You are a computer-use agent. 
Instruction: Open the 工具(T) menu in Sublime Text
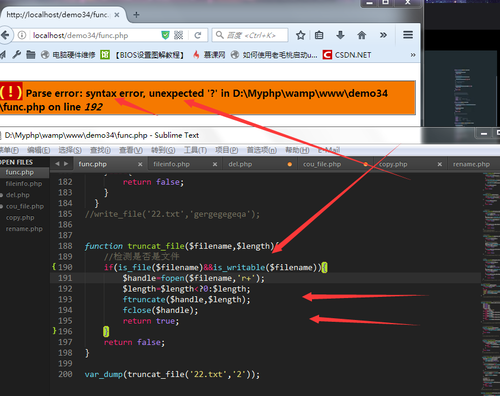(x=195, y=150)
